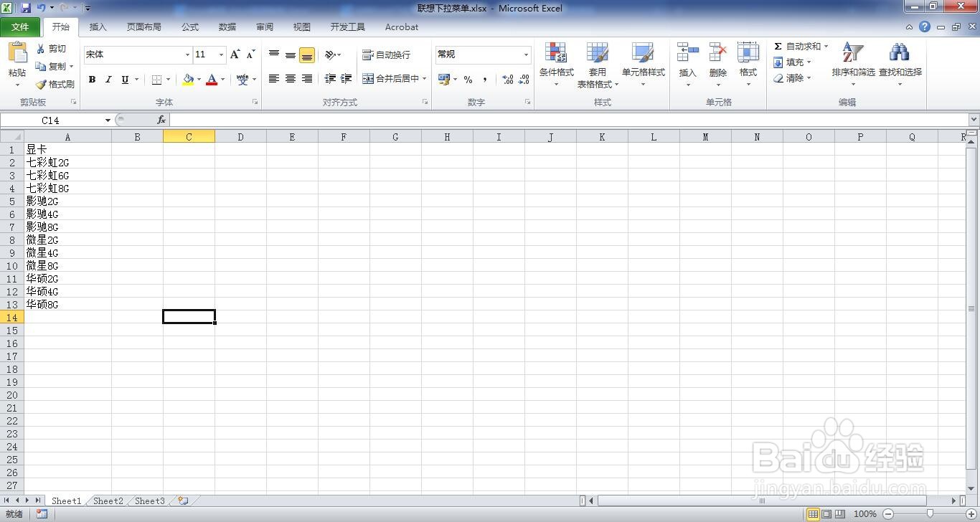The image size is (980, 522).
Task: Increase indent
Action: tap(347, 79)
